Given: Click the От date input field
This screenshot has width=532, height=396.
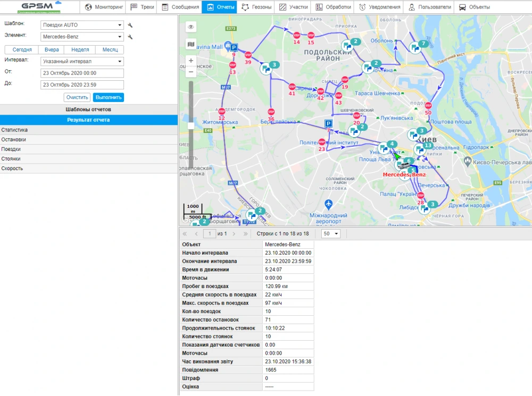Looking at the screenshot, I should point(82,73).
